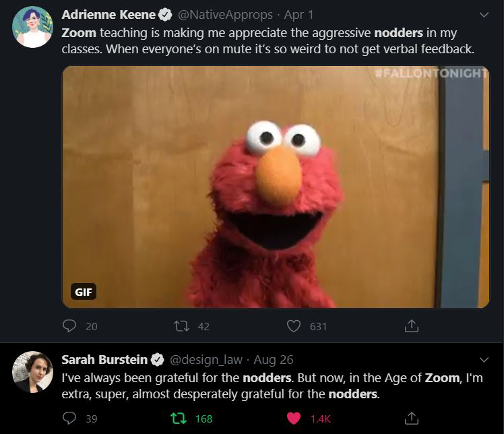
Task: Go to Sarah Burstein's display name link
Action: 106,359
